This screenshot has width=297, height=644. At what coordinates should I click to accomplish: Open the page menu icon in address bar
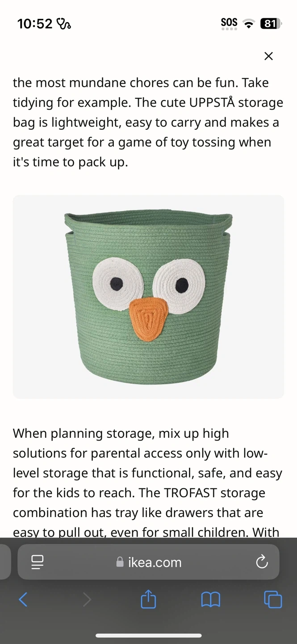pos(38,562)
